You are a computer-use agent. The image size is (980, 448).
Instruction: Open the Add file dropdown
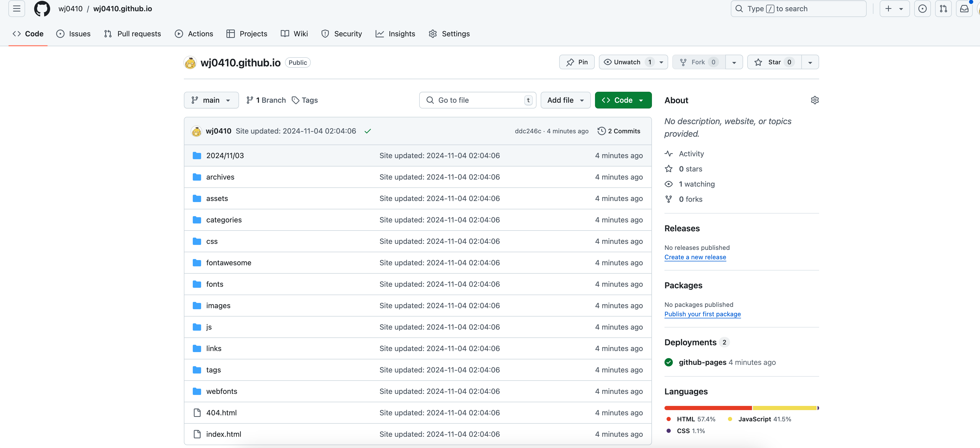[x=565, y=100]
